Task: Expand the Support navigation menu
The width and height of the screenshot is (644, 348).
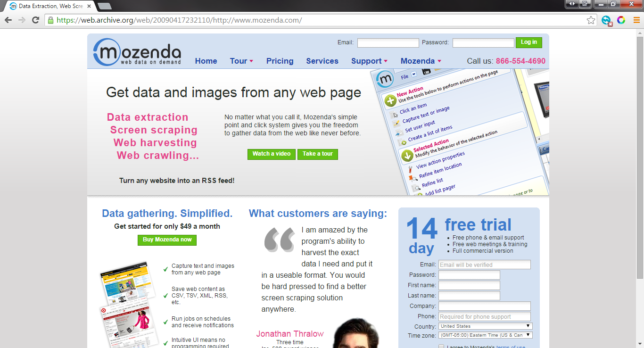Action: [x=369, y=61]
